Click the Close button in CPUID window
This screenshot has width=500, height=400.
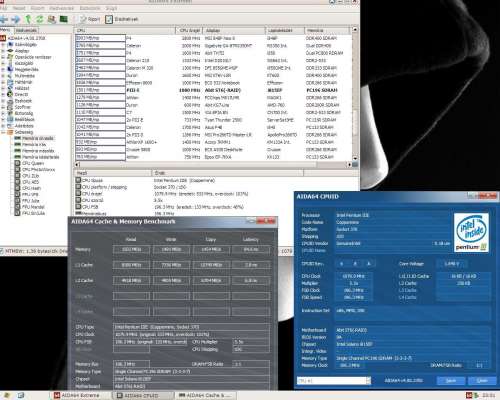point(482,380)
